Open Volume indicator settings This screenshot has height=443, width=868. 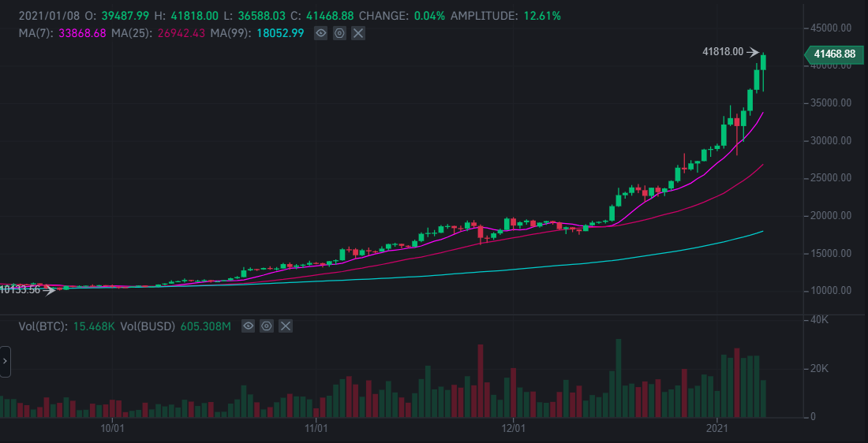267,326
